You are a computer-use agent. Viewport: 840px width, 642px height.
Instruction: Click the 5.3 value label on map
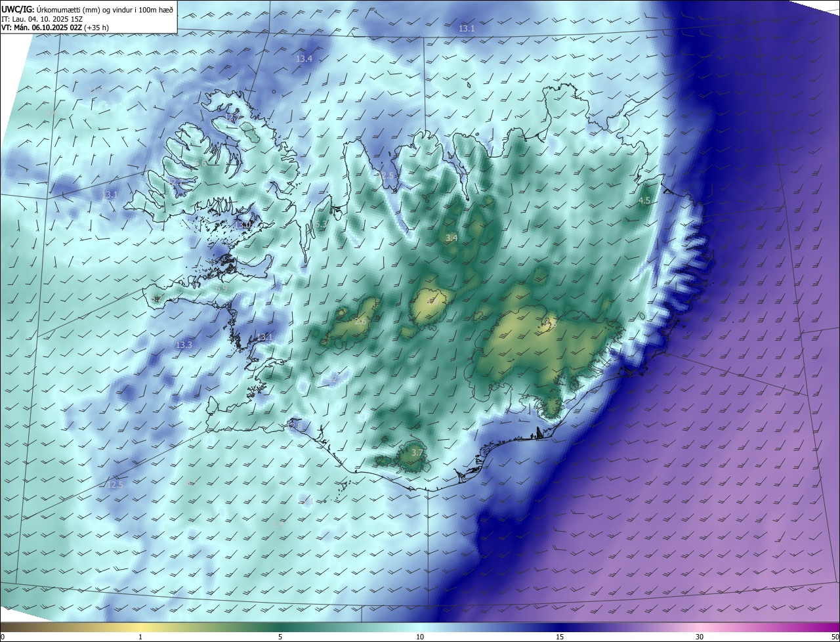click(320, 225)
